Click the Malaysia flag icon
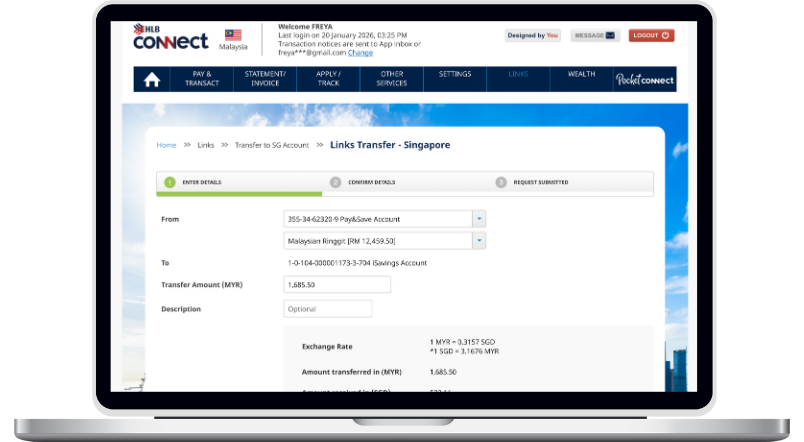 [x=233, y=35]
